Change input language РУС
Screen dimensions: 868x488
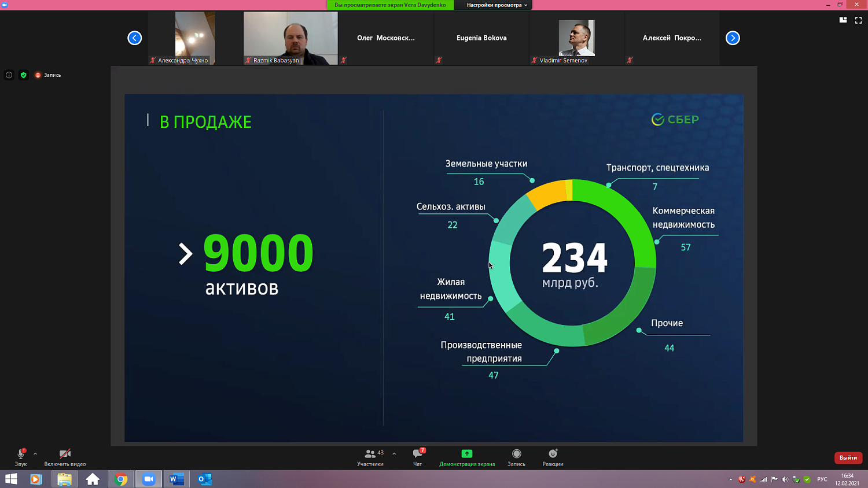click(822, 479)
